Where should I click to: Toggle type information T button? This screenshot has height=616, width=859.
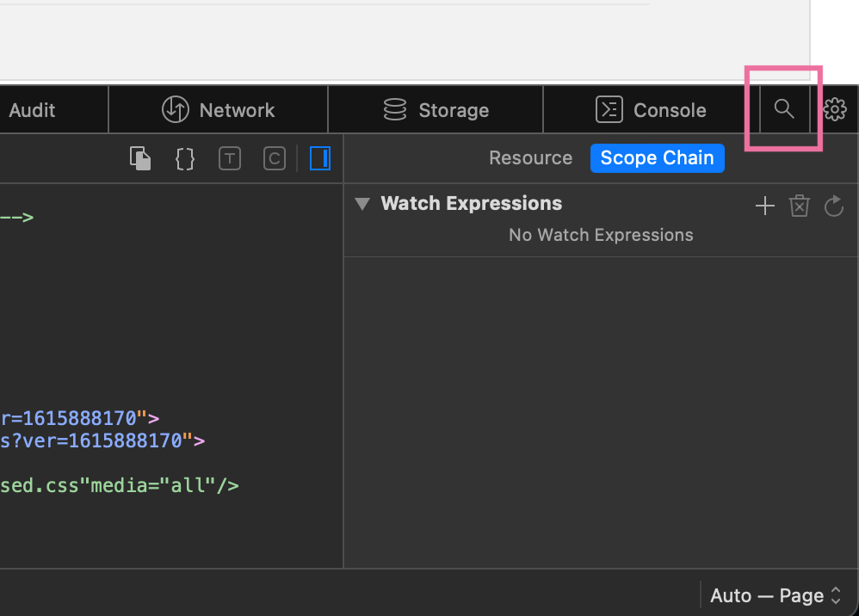coord(230,158)
